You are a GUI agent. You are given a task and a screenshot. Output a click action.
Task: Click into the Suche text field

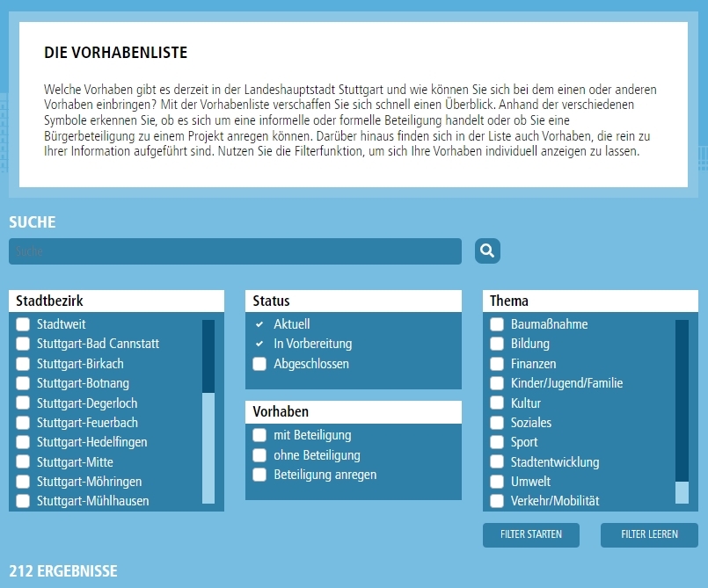(235, 251)
